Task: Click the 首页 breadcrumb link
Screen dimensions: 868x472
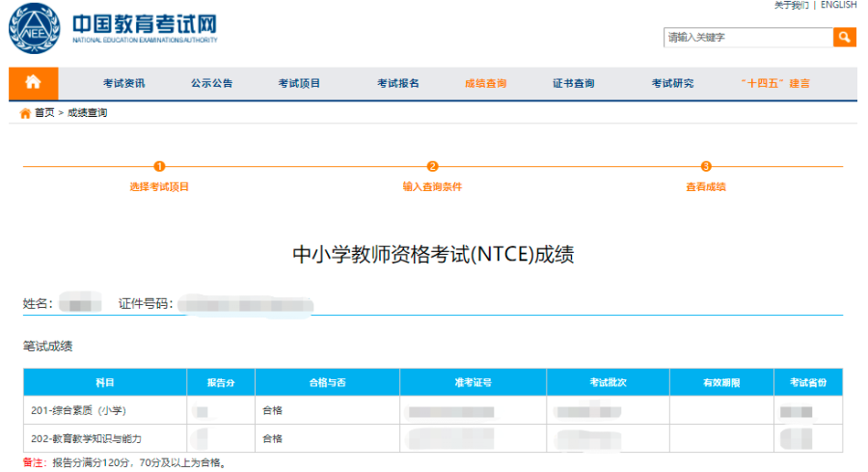Action: (x=44, y=113)
